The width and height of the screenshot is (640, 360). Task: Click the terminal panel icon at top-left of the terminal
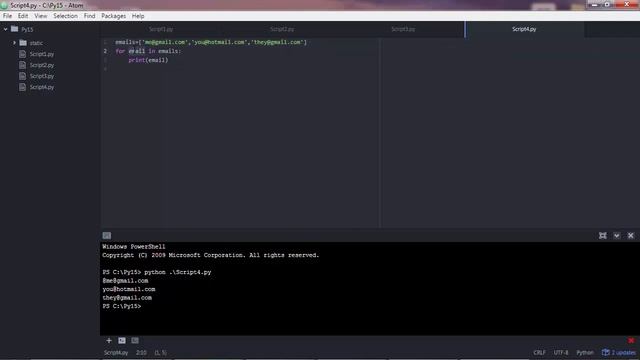click(107, 236)
